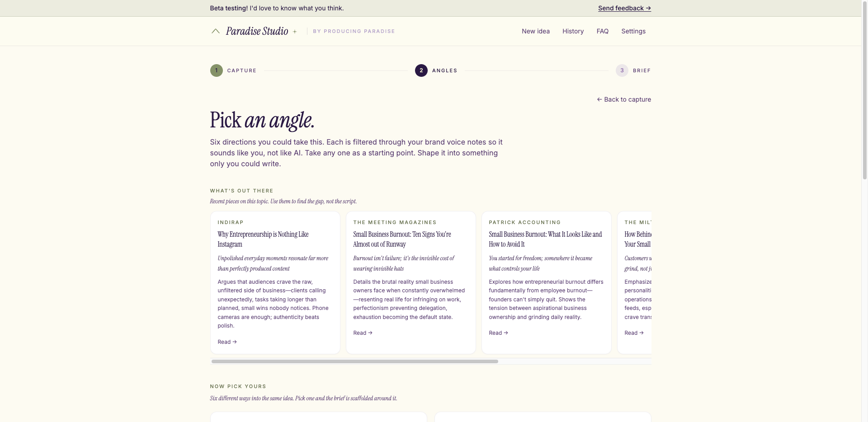Select the step 3 Brief circle

(622, 70)
